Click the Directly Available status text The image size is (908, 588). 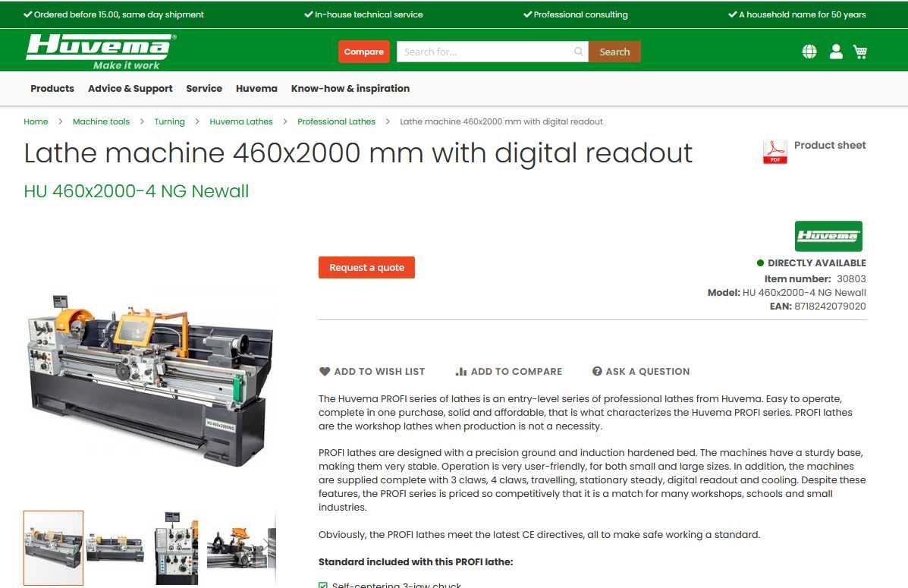click(816, 263)
